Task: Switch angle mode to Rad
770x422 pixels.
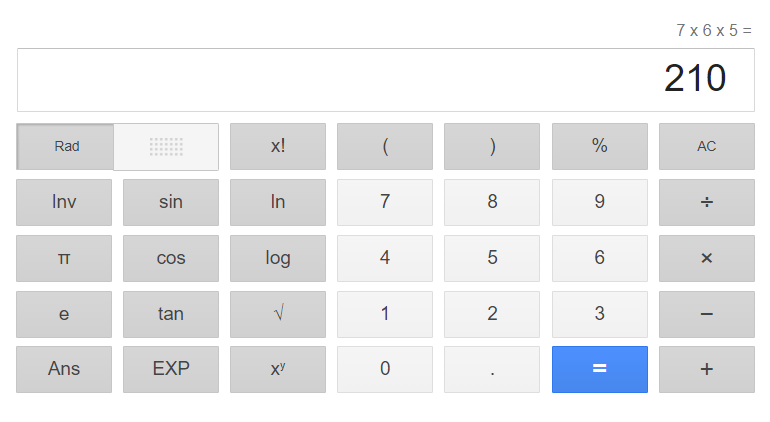Action: [x=67, y=147]
